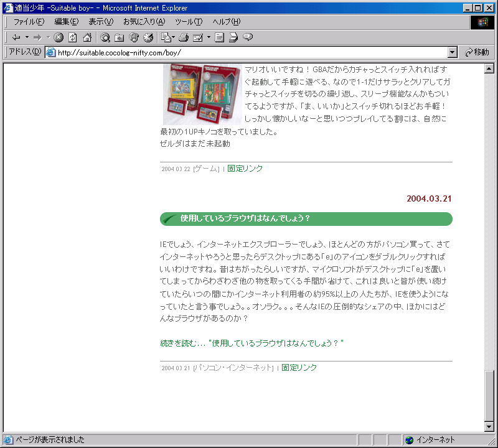Expand the address bar URL dropdown

coord(453,52)
